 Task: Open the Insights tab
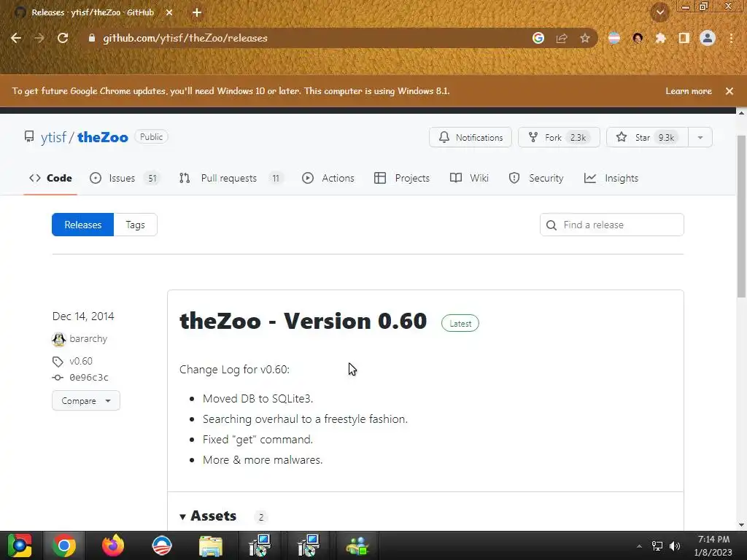[x=611, y=178]
